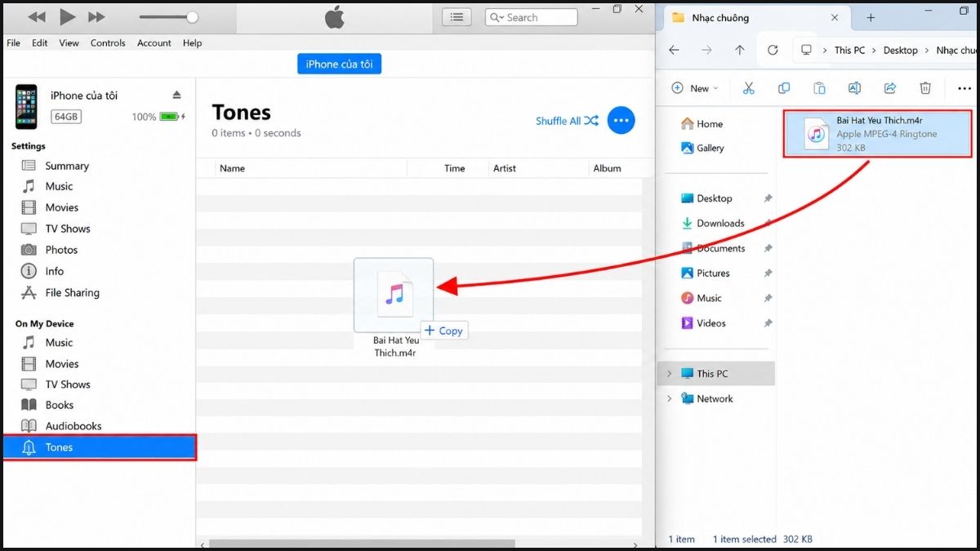Open File Sharing in iTunes sidebar
The width and height of the screenshot is (980, 551).
pos(72,292)
